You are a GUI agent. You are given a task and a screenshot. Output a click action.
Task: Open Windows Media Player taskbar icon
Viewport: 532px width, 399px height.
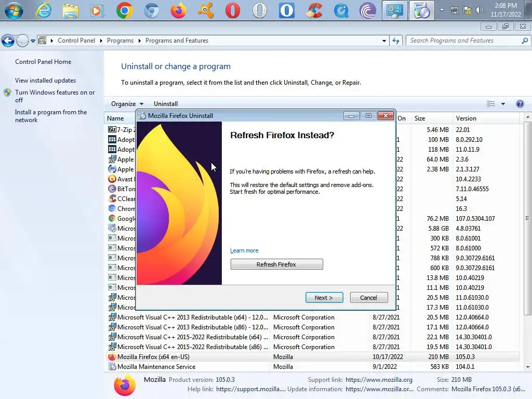[97, 10]
